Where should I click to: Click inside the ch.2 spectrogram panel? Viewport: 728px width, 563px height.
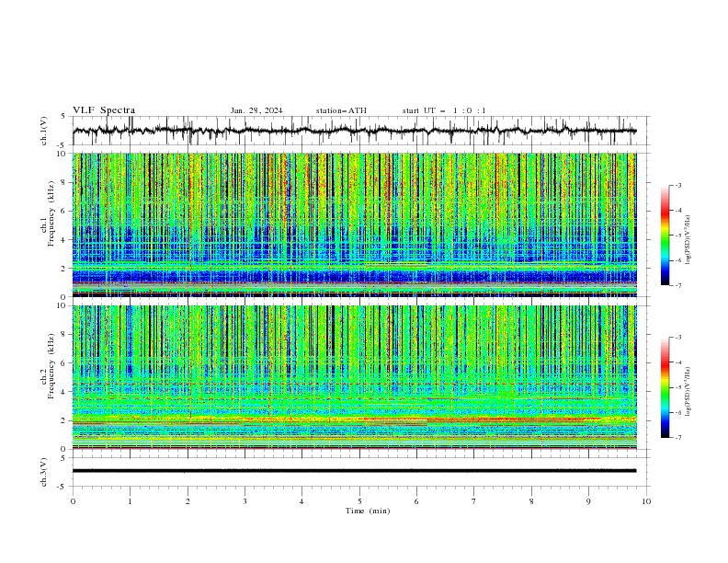pyautogui.click(x=354, y=377)
